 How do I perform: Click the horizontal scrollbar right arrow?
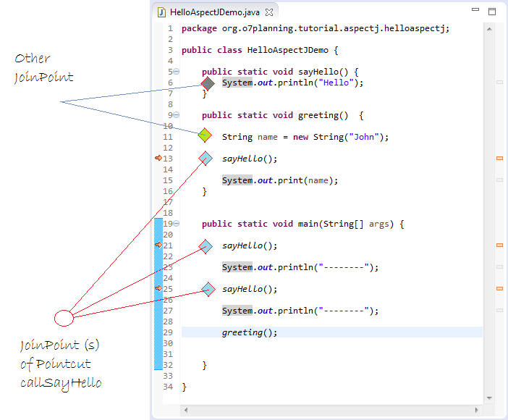(477, 410)
